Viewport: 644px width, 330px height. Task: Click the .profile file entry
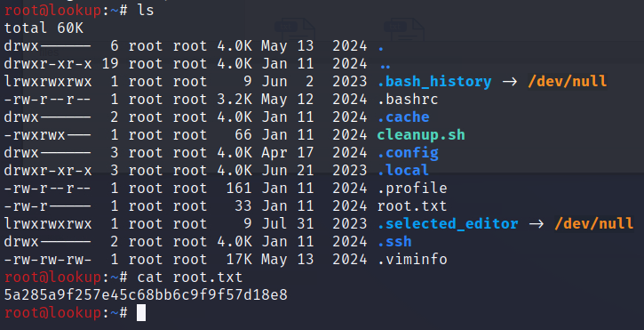[412, 188]
